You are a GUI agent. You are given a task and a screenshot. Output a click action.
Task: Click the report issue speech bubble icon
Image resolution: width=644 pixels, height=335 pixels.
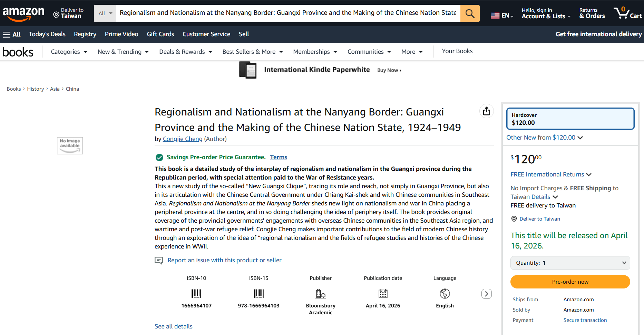point(159,260)
